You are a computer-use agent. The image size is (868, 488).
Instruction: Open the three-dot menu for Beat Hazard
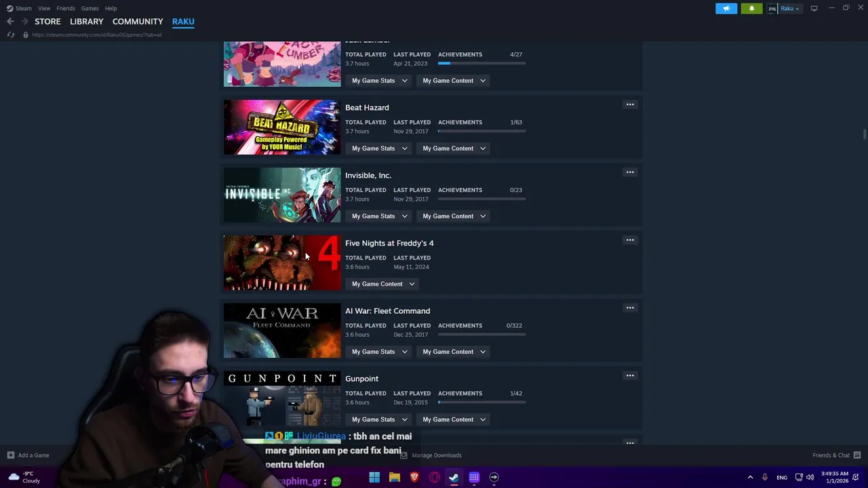630,104
